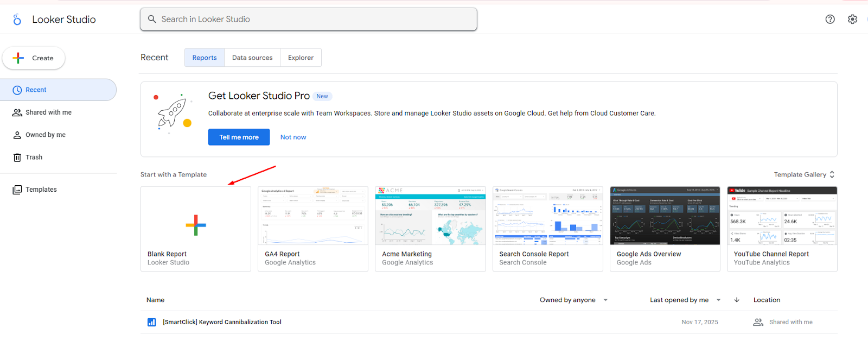
Task: Click the shared people icon in Location column
Action: click(758, 322)
